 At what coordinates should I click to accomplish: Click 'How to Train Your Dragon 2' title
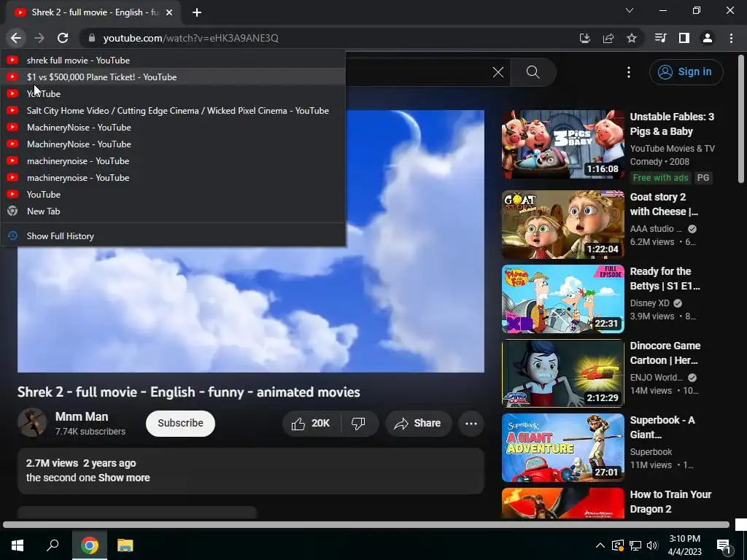[x=670, y=502]
